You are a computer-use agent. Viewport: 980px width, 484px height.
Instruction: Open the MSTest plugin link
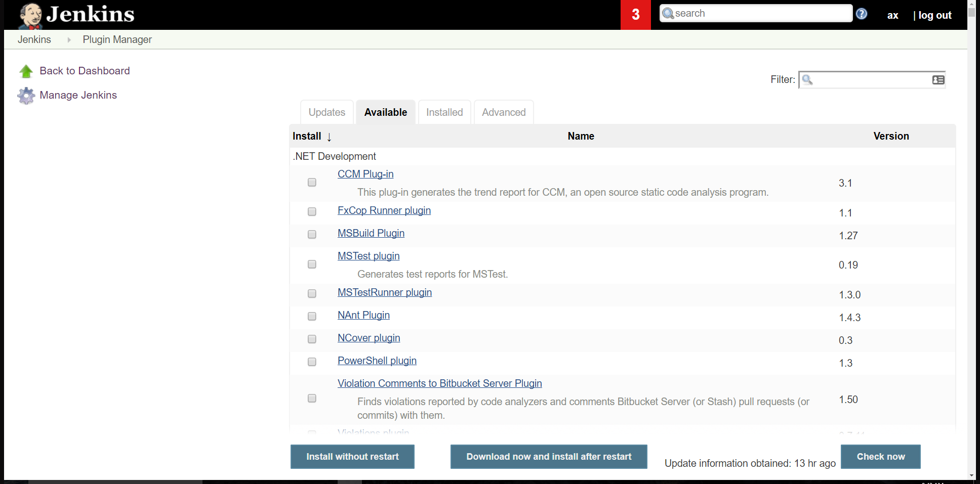[x=369, y=256]
